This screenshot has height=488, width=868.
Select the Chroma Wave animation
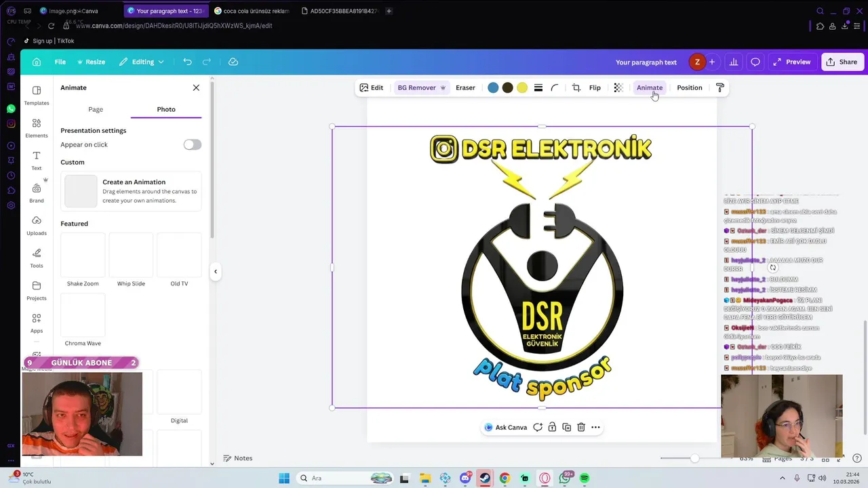[x=83, y=320]
